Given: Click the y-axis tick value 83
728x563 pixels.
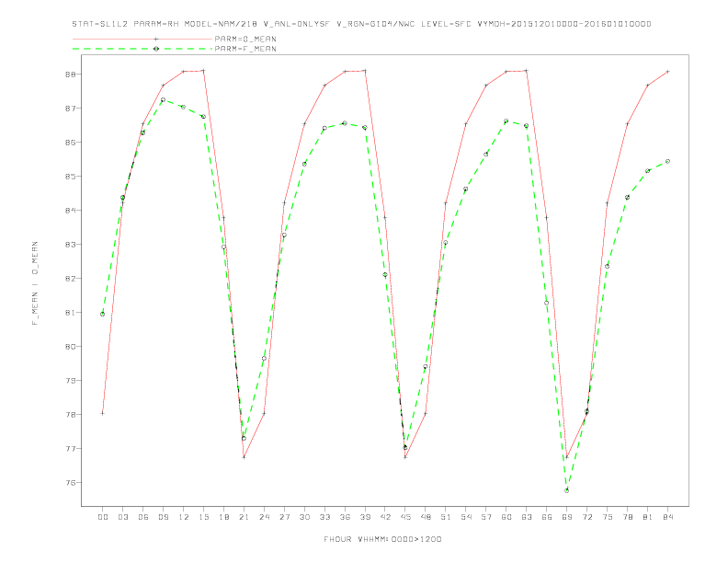Looking at the screenshot, I should click(72, 245).
